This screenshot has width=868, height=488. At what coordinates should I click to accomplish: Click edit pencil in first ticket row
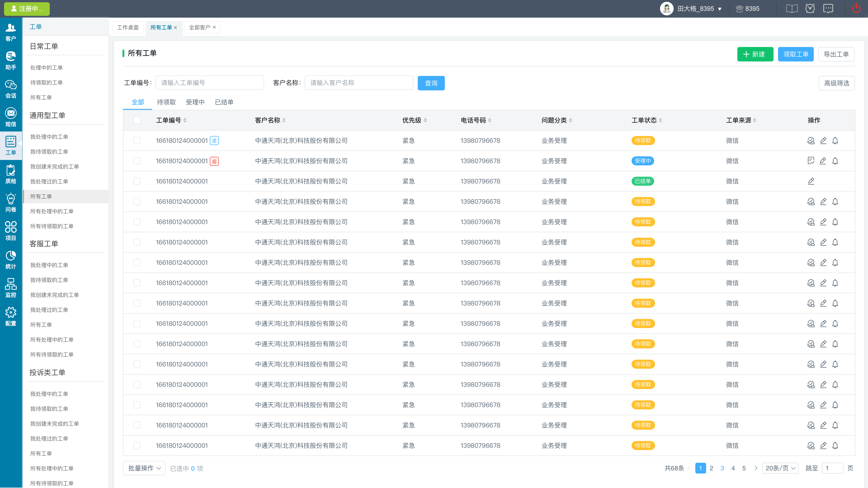click(823, 141)
